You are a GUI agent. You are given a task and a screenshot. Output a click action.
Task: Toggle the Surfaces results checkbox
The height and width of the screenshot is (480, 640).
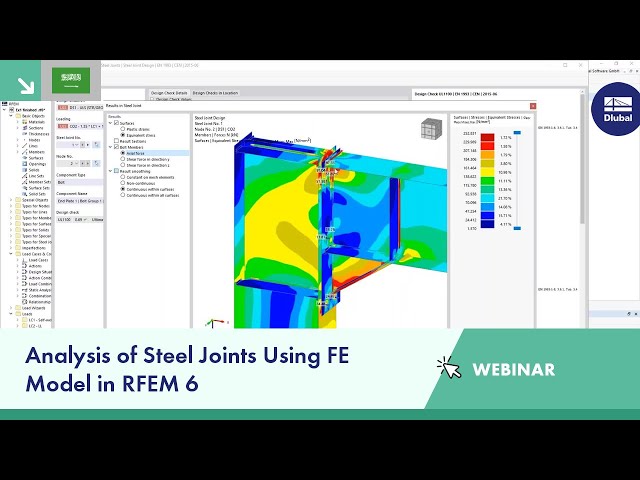(116, 123)
